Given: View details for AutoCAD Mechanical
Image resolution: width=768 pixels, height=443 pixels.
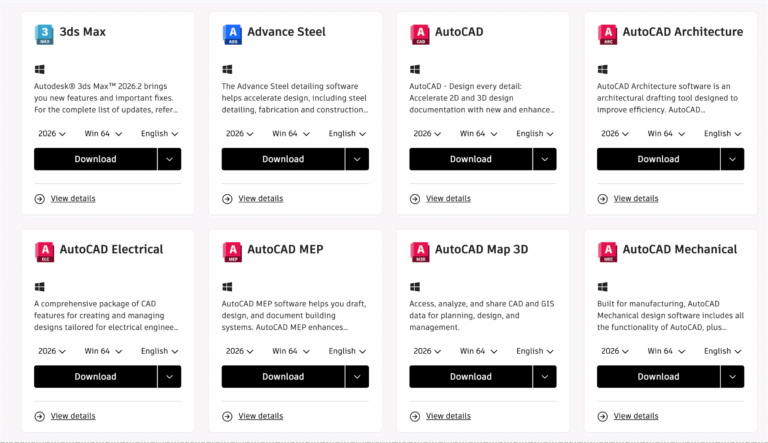Looking at the screenshot, I should click(x=636, y=416).
